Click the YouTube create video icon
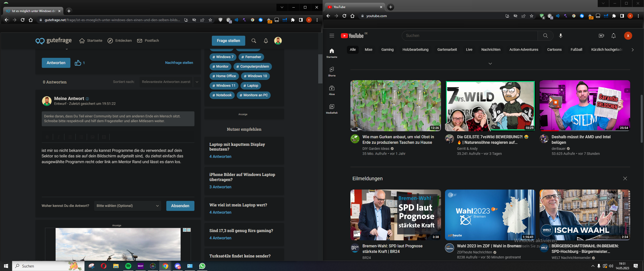Screen dimensions: 644x271 (601, 36)
